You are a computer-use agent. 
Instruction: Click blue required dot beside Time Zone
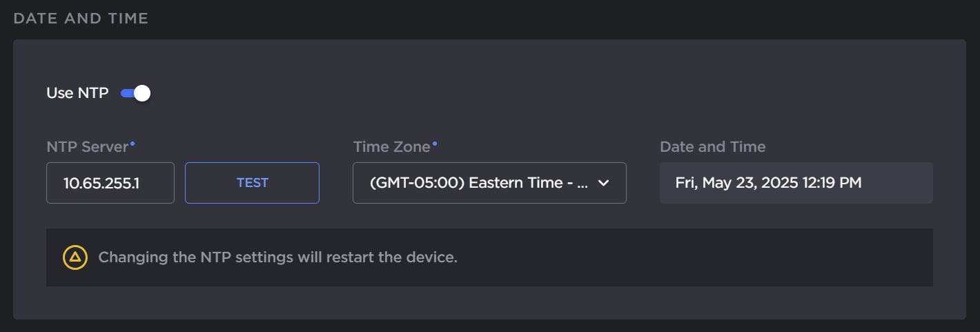435,143
